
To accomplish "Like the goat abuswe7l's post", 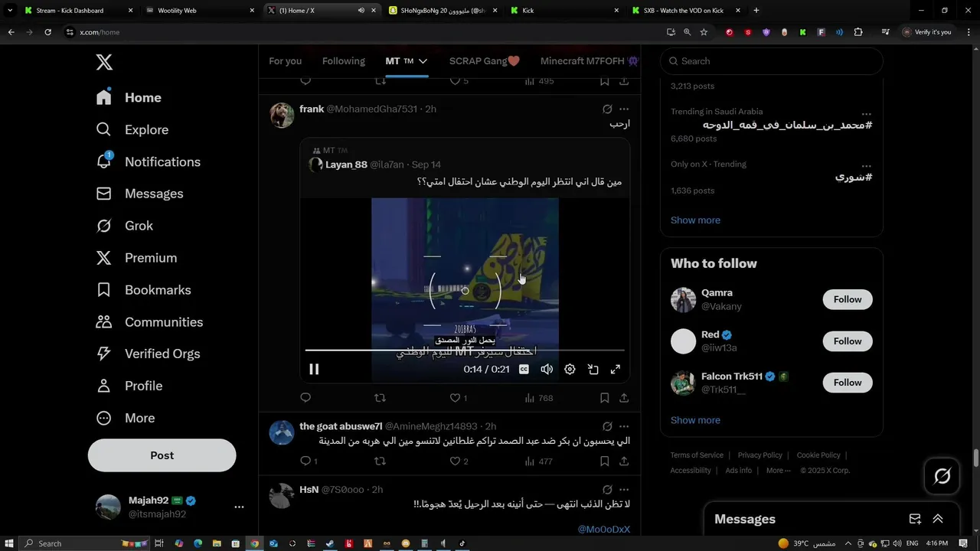I will click(x=459, y=461).
